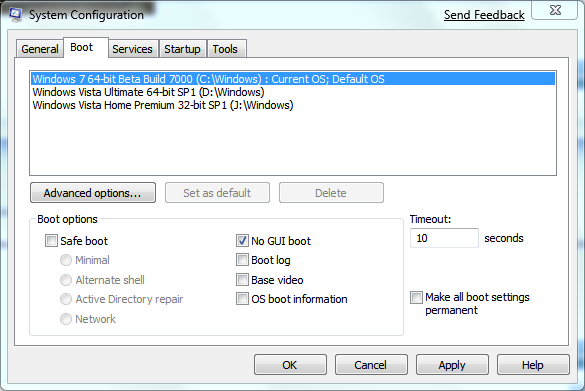
Task: Switch to the General tab
Action: coord(40,49)
